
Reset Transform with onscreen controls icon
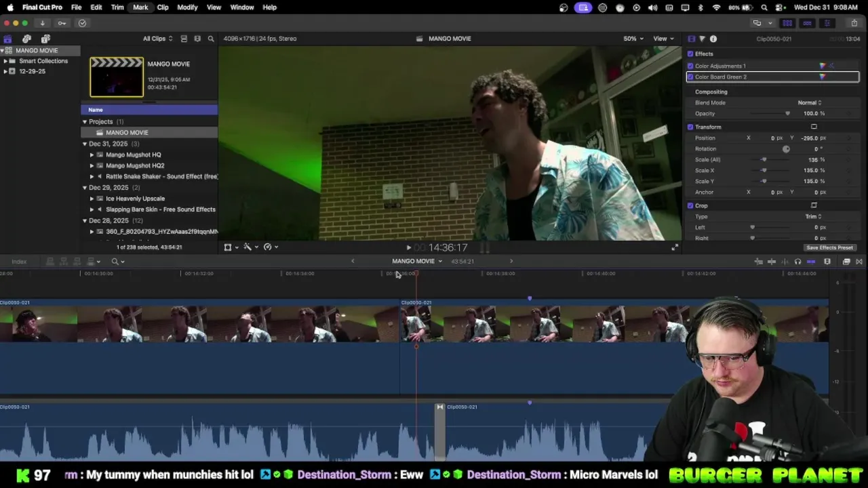814,127
